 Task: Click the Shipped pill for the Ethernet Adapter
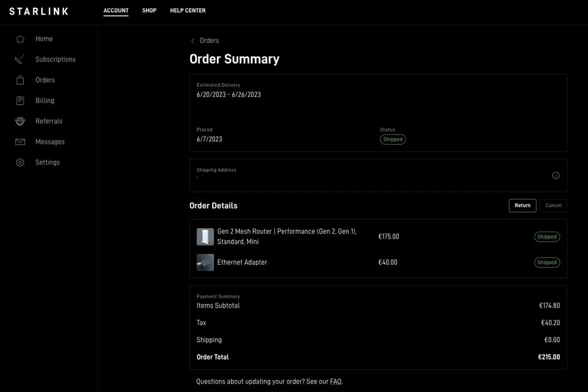(547, 262)
